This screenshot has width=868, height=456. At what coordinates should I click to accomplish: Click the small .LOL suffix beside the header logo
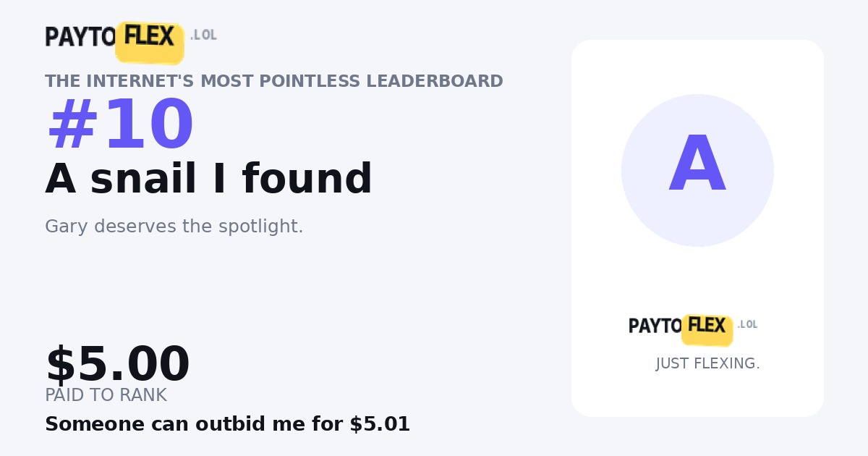tap(203, 35)
